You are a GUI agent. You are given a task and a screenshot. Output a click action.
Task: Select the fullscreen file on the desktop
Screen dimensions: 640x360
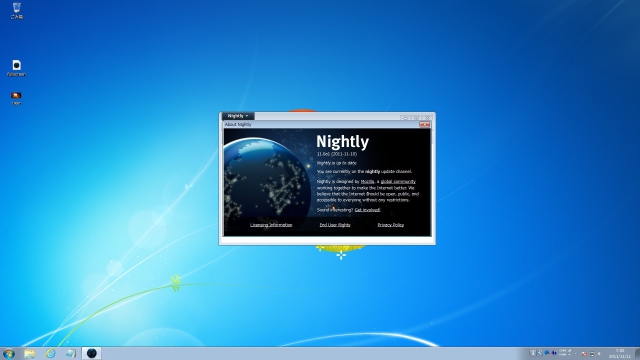(16, 68)
